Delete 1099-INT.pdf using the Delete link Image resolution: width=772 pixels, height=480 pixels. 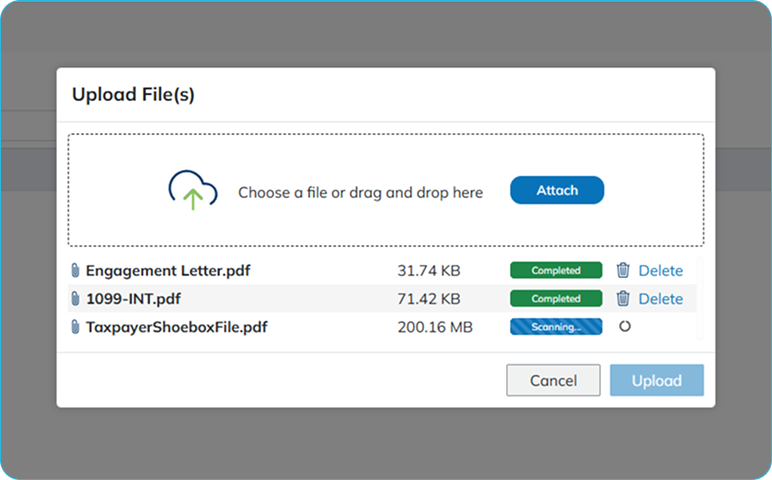pos(660,298)
